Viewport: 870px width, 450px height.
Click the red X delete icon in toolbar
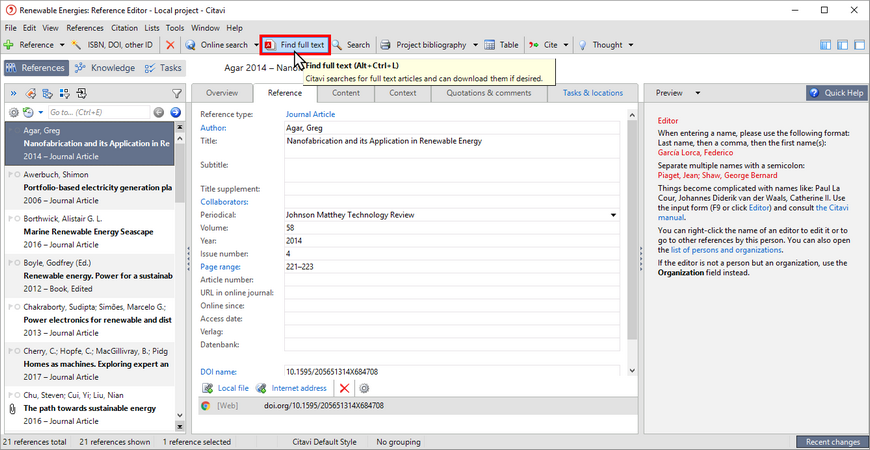170,45
